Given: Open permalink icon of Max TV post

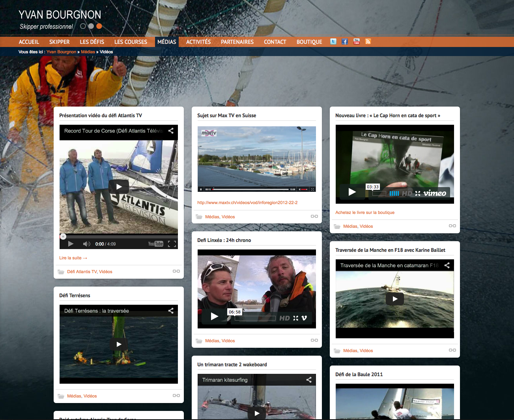Looking at the screenshot, I should [x=314, y=216].
